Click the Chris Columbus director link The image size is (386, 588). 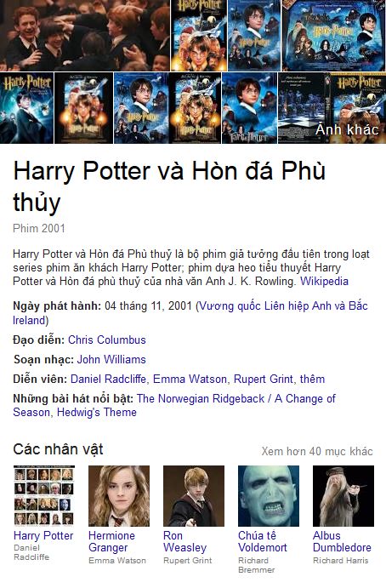click(107, 340)
